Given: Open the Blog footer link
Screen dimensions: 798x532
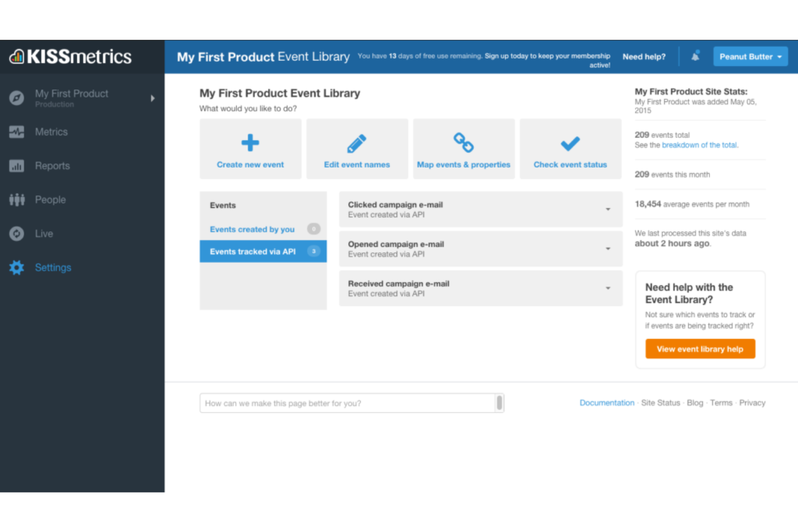Looking at the screenshot, I should point(695,403).
